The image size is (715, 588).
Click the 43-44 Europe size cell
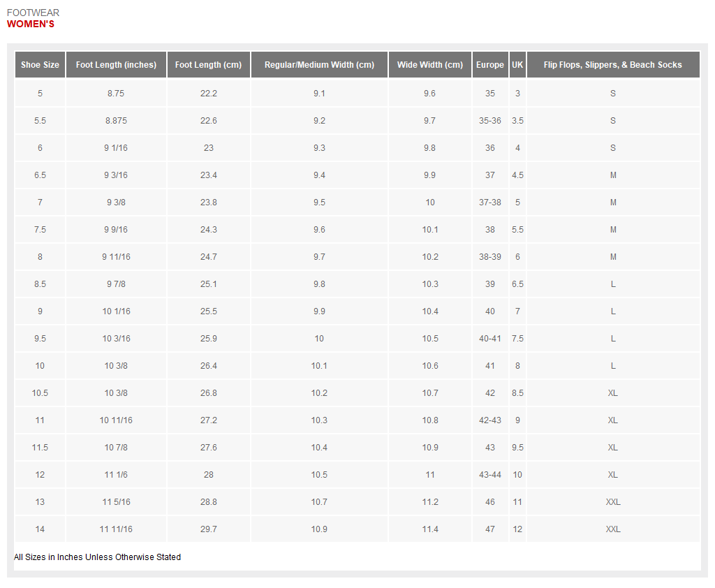(489, 475)
